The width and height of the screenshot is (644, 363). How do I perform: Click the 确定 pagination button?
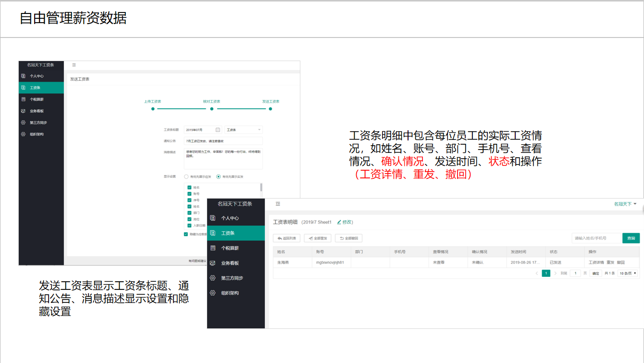pos(596,273)
